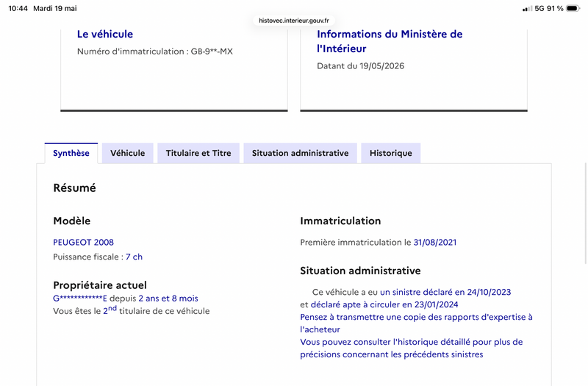Tap the battery icon in status bar
Screen dimensions: 588x386
[573, 8]
